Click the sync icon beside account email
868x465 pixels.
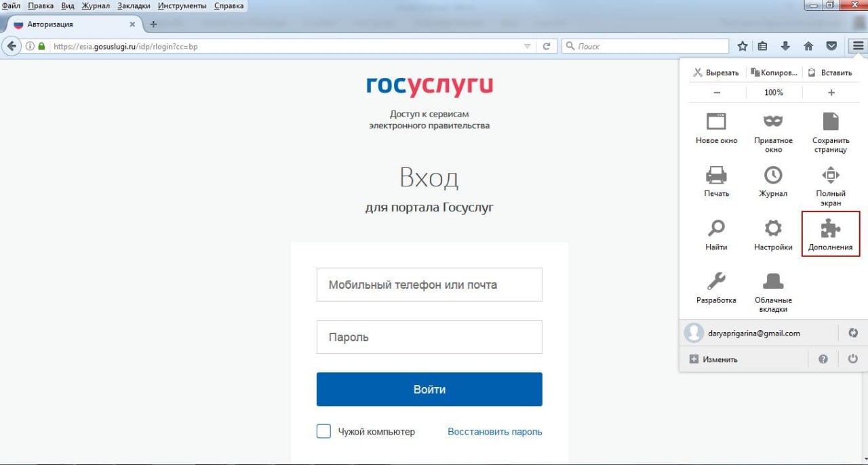(853, 333)
